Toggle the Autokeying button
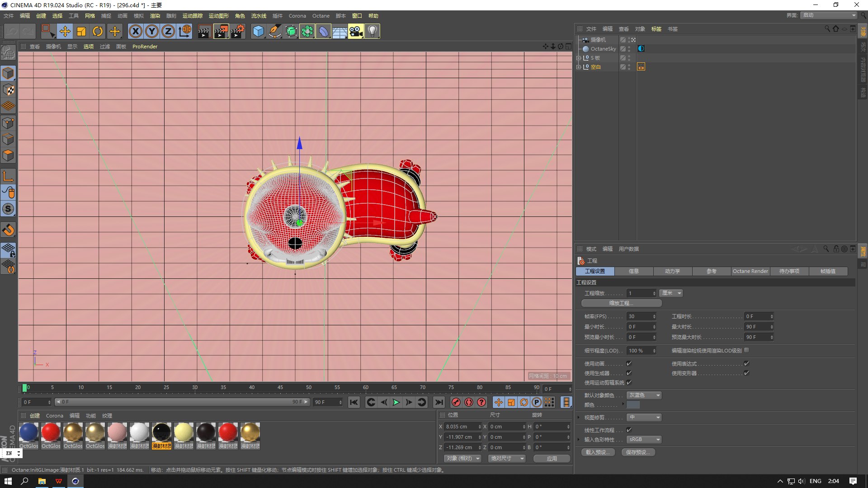The image size is (868, 488). pos(469,402)
